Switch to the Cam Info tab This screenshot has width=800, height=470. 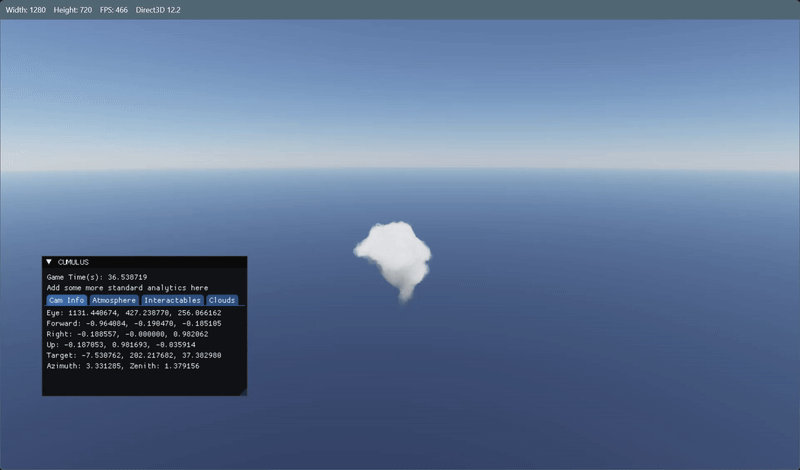67,300
